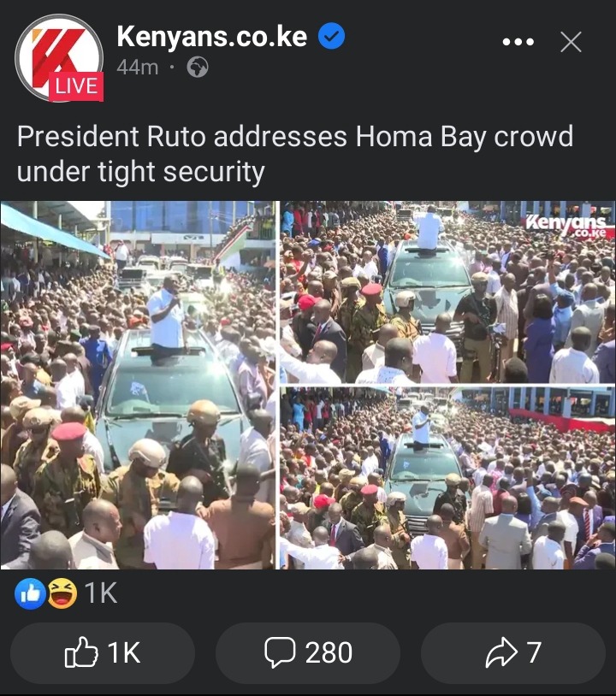Like the post with thumbs-up button

103,652
